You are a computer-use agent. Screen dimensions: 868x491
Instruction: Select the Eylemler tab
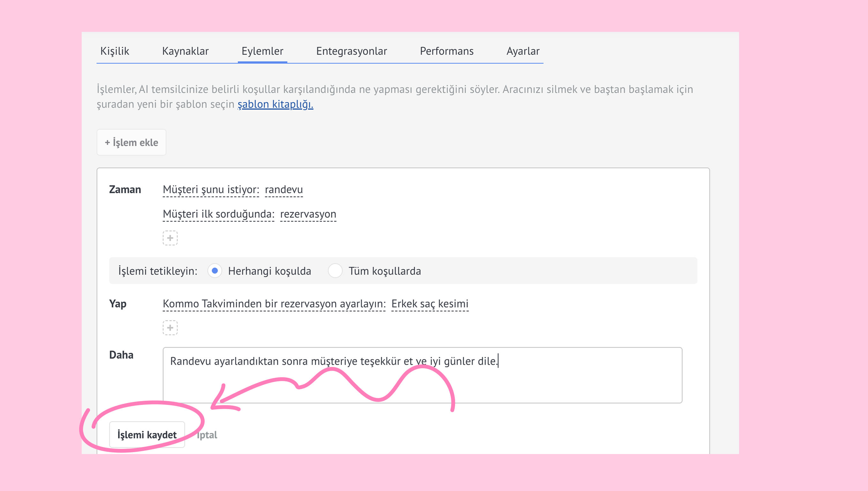point(262,51)
